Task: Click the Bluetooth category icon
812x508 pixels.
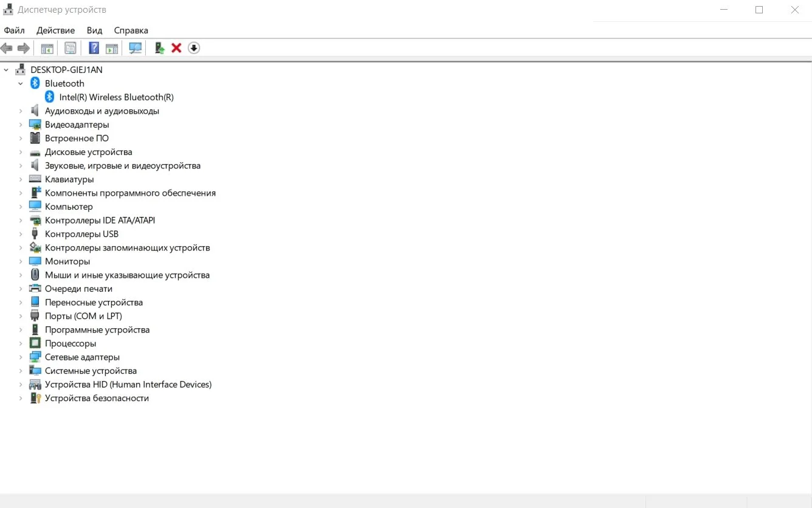Action: pos(35,83)
